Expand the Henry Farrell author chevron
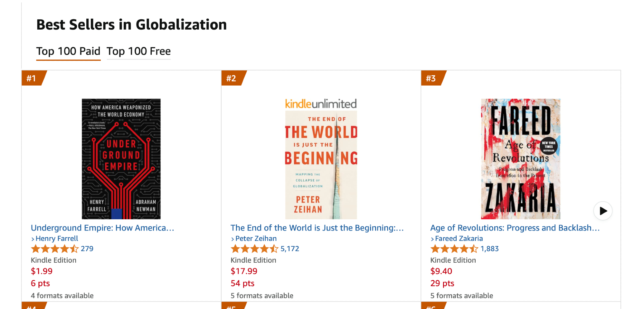This screenshot has width=644, height=309. pos(33,239)
